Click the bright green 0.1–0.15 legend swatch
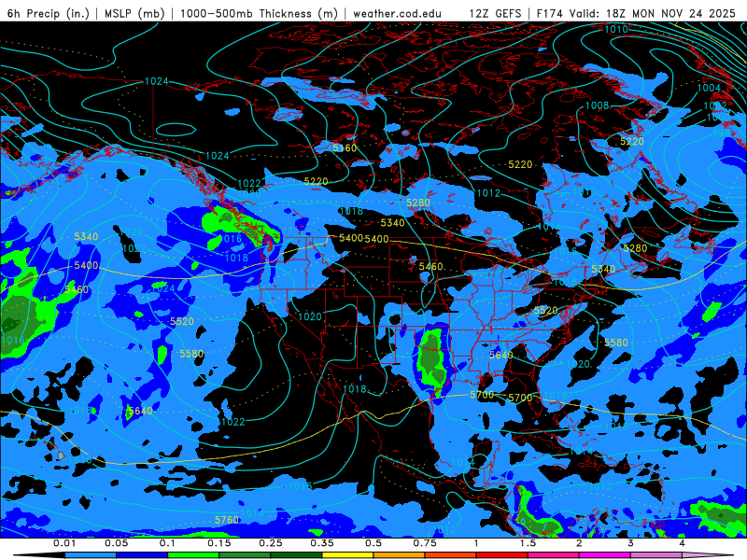The image size is (747, 560). point(193,555)
